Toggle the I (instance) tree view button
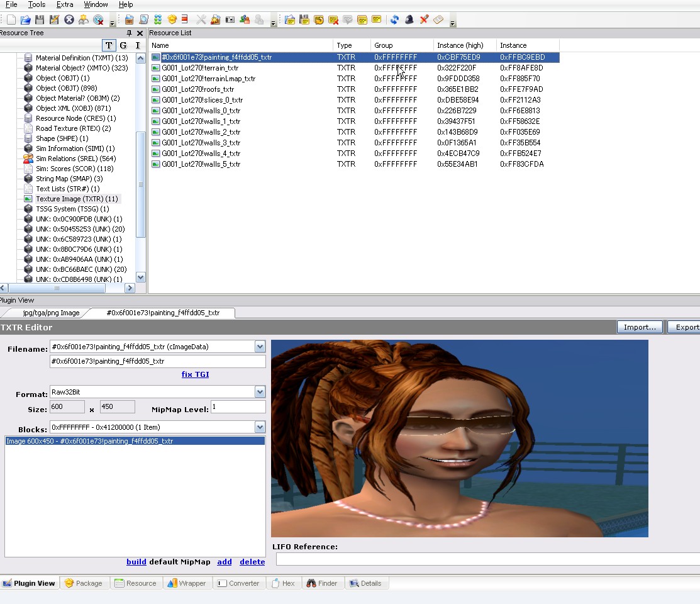This screenshot has width=700, height=604. click(138, 45)
